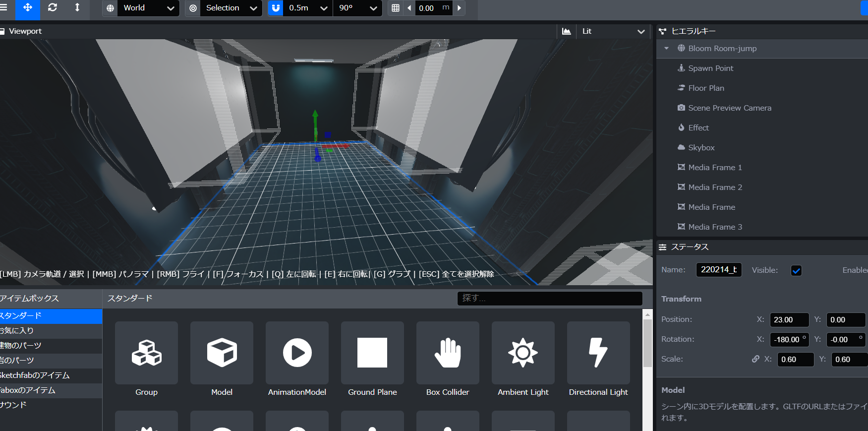
Task: Select Scene Preview Camera in hierarchy
Action: pyautogui.click(x=762, y=108)
